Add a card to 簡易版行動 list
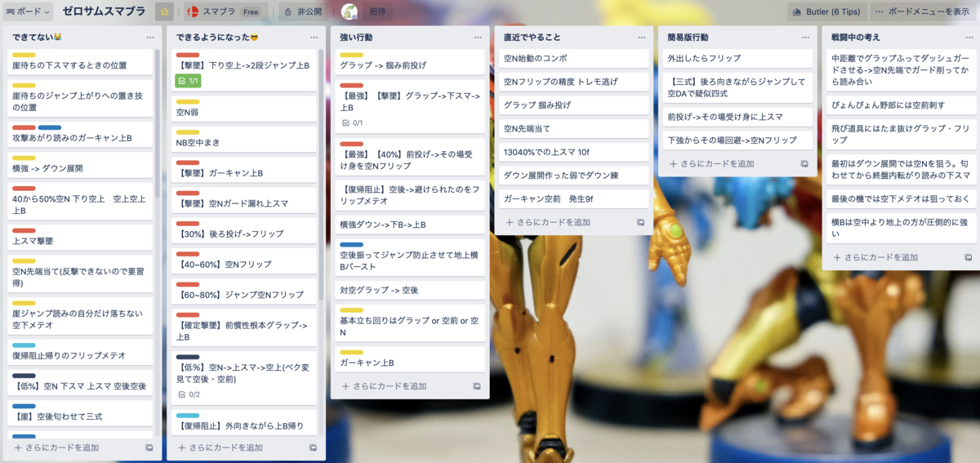Viewport: 980px width, 463px height. click(727, 163)
